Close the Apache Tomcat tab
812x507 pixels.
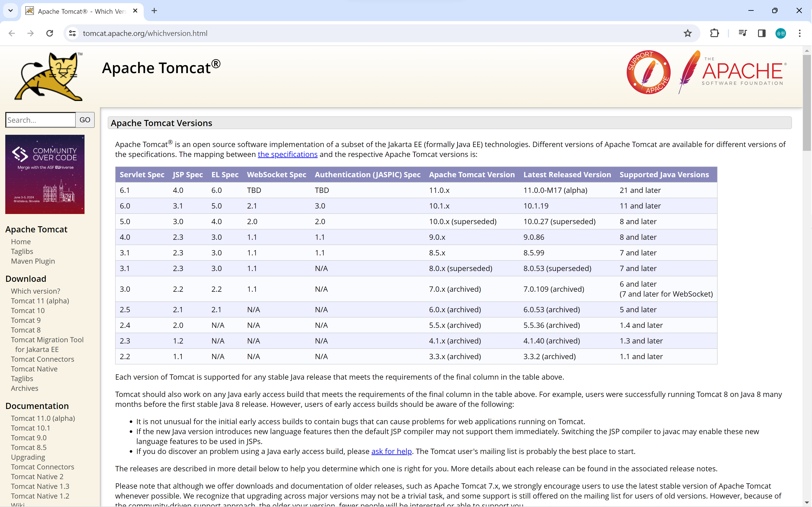(135, 11)
